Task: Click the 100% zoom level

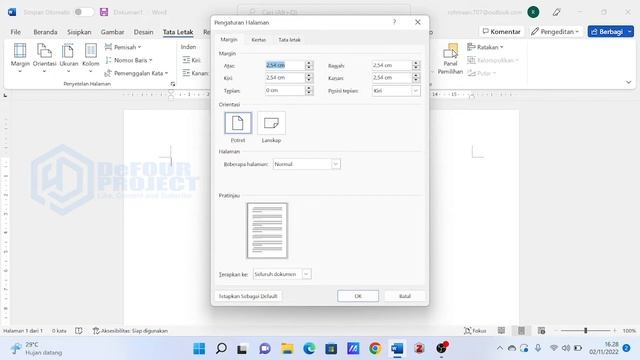Action: (x=629, y=331)
